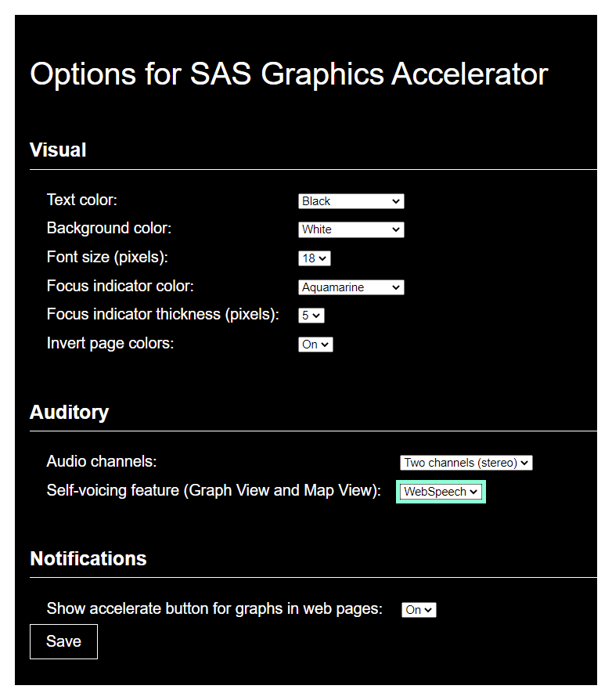612x700 pixels.
Task: Click the Save button
Action: pos(63,641)
